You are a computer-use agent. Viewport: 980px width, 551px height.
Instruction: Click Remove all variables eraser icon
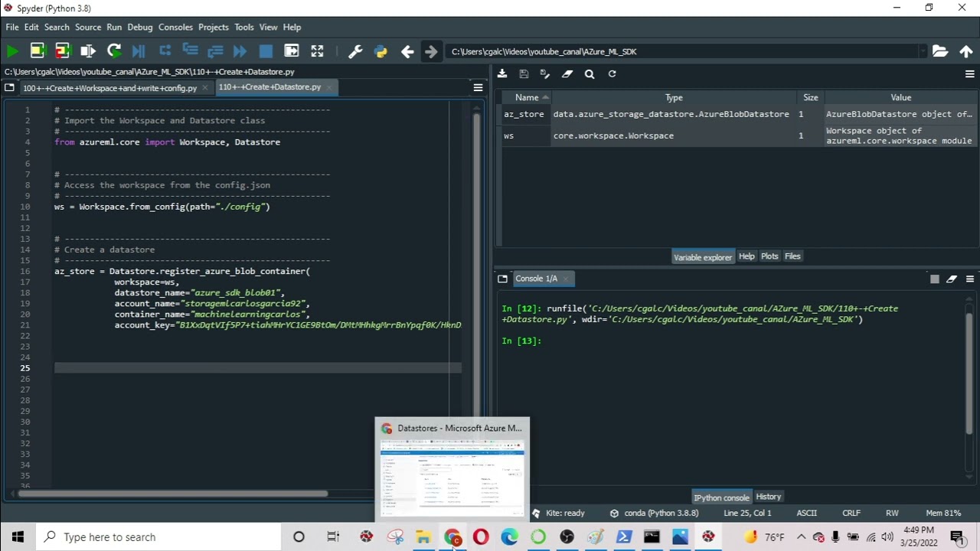click(x=567, y=74)
